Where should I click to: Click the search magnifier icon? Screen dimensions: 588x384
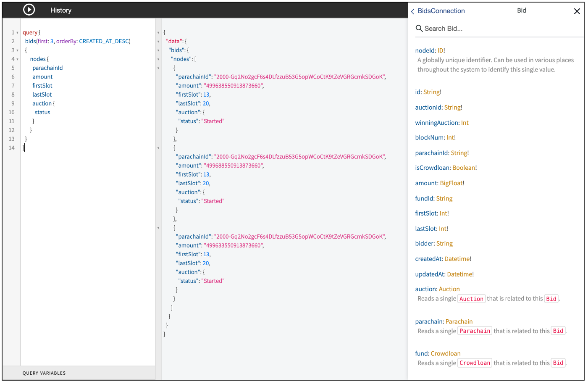tap(419, 29)
